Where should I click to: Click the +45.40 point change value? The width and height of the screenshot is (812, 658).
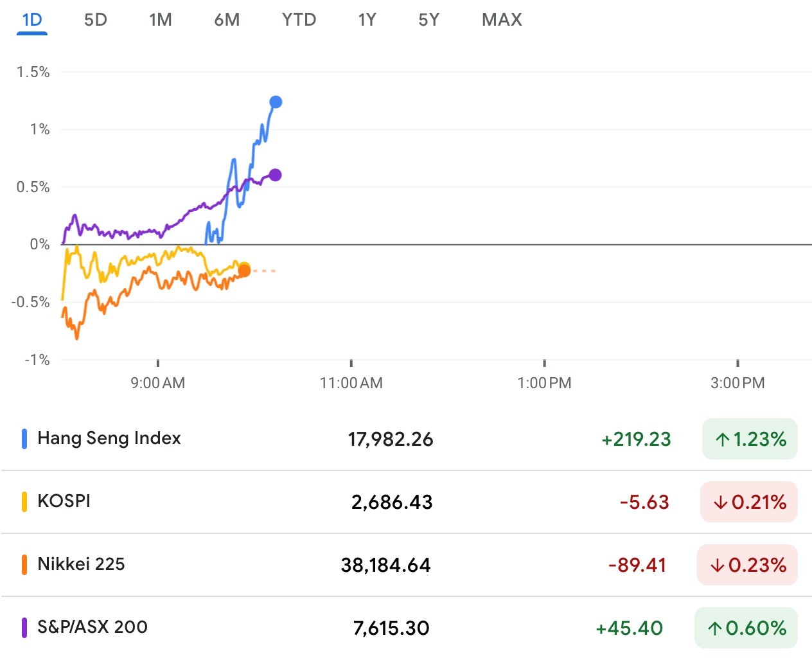629,628
